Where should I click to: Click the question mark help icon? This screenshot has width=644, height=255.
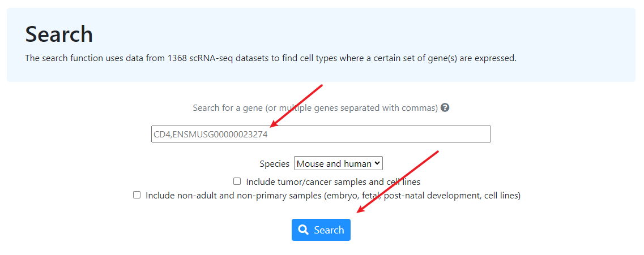point(445,108)
